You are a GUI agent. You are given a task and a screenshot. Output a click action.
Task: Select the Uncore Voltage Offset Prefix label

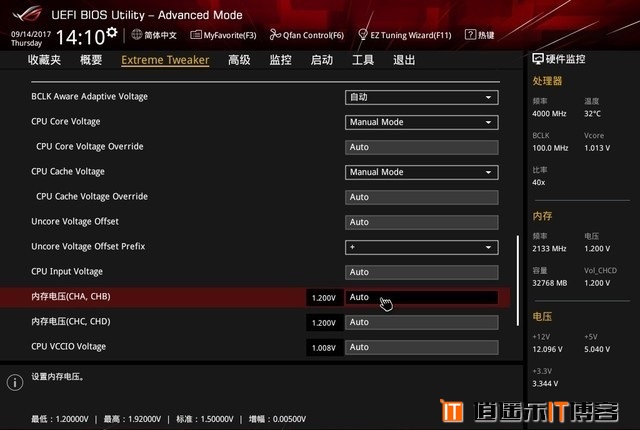[88, 246]
